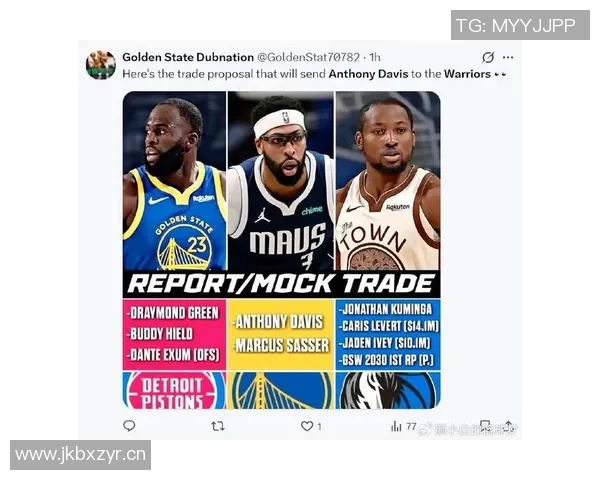Image resolution: width=600 pixels, height=480 pixels.
Task: Click the Grok circle-slash icon
Action: point(488,57)
